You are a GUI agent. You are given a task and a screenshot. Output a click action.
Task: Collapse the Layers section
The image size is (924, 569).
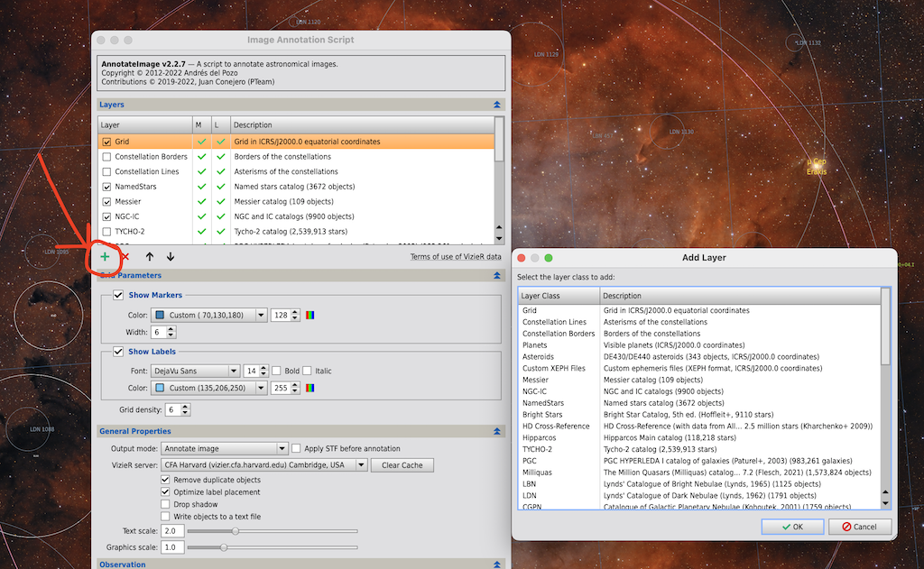tap(497, 105)
